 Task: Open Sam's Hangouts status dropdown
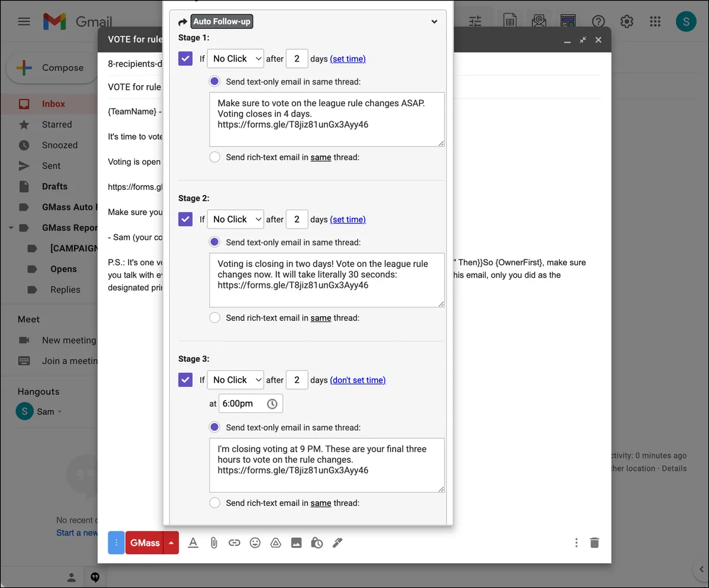(x=60, y=412)
